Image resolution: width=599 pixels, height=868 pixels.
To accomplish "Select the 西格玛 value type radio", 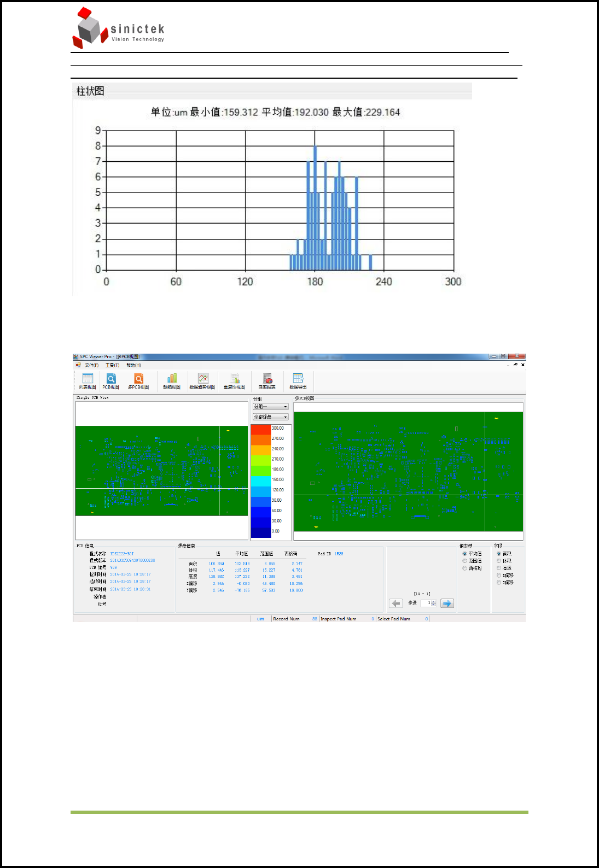I will click(472, 568).
